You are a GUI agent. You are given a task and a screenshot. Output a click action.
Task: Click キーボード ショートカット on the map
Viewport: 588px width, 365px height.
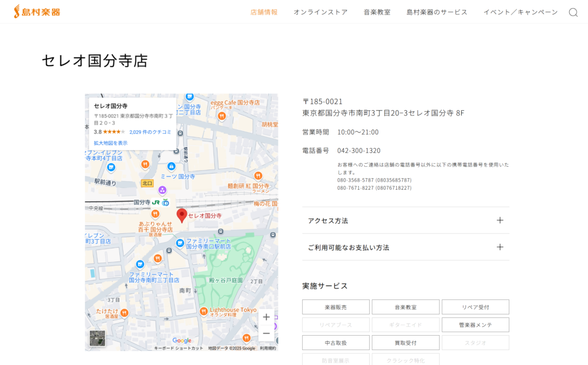179,348
